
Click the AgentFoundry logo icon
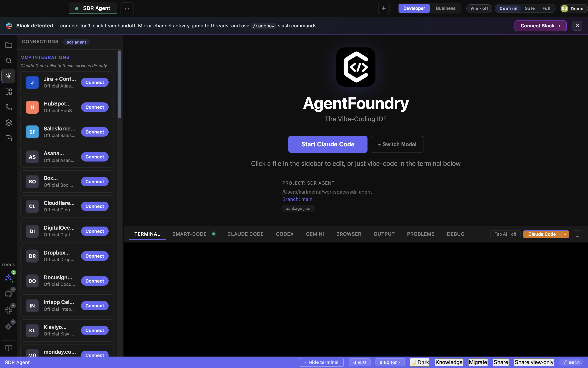[x=356, y=67]
